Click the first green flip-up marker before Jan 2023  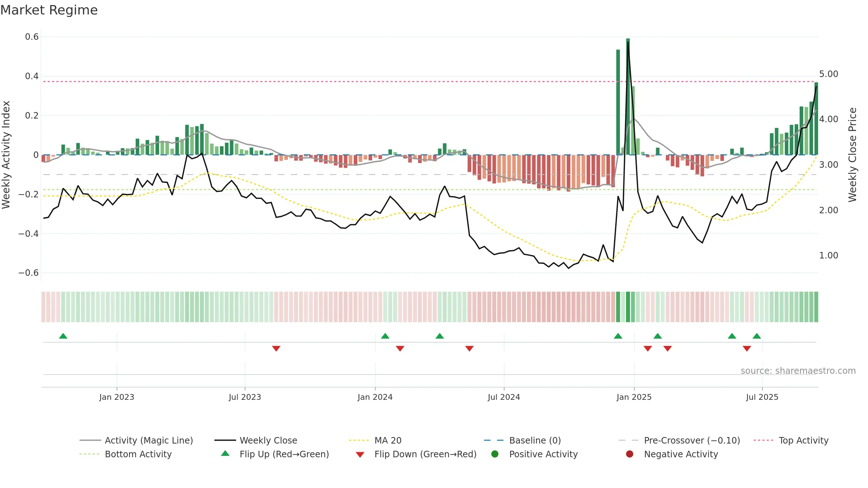click(63, 336)
